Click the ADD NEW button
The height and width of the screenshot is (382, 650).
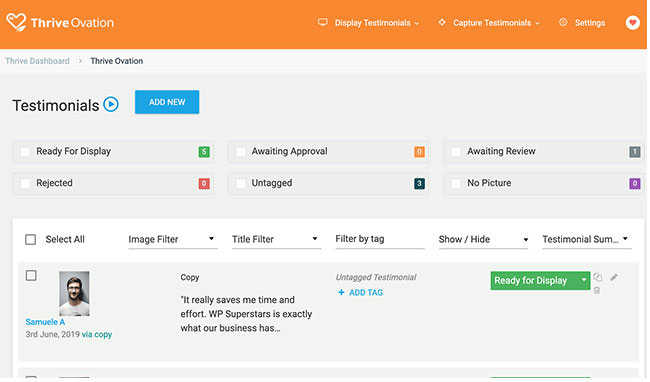(167, 102)
